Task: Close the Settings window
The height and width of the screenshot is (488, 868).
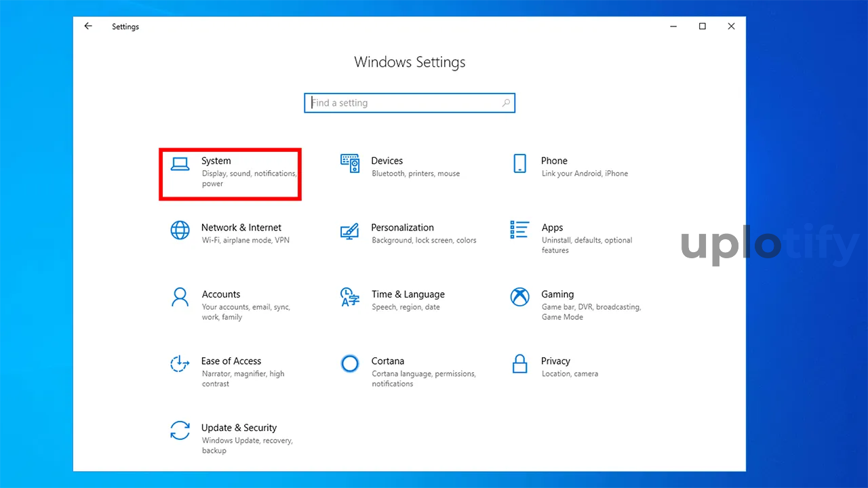Action: 731,26
